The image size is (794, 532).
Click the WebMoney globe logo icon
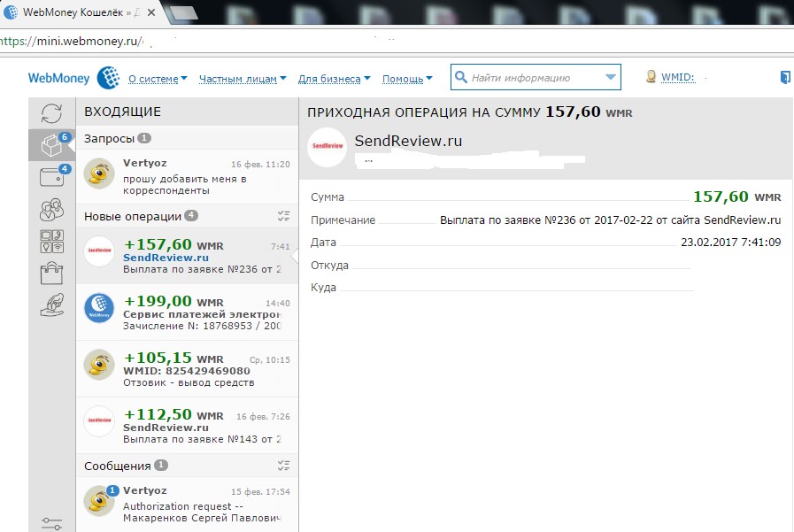[x=108, y=78]
